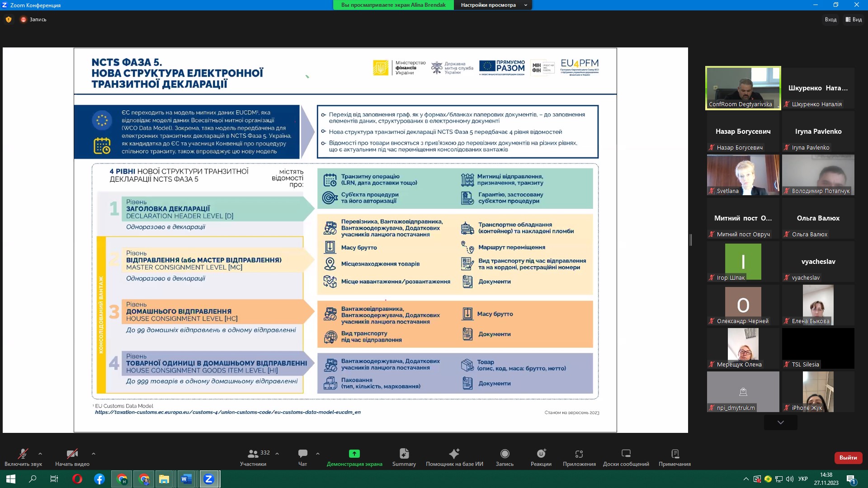Select Шкуренко Наталія participant tile
Screen dimensions: 868x488
click(x=818, y=88)
